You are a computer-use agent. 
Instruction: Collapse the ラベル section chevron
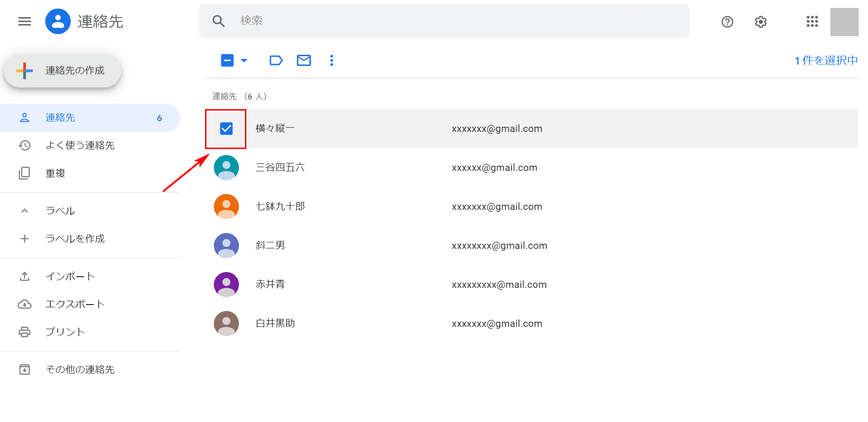pos(25,211)
